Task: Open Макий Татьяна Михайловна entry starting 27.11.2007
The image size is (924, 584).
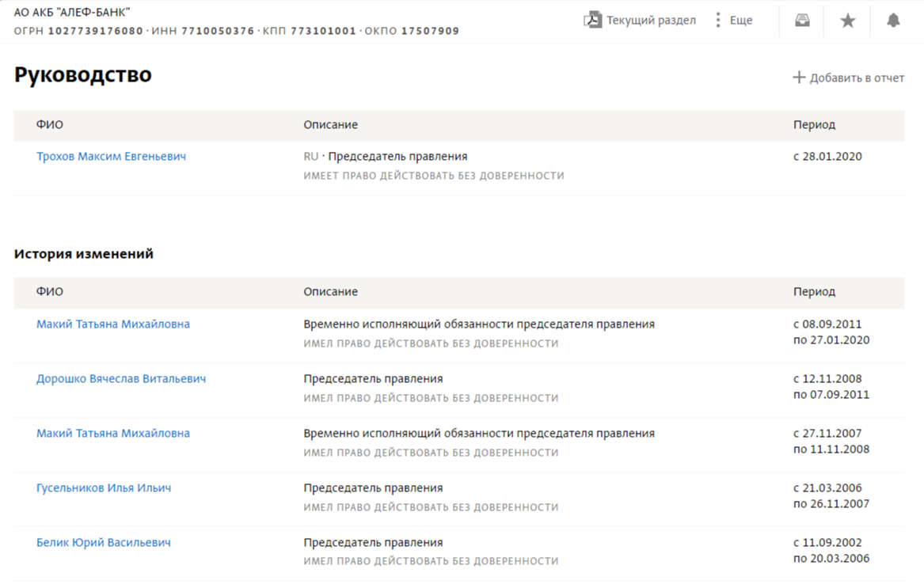Action: pyautogui.click(x=113, y=434)
